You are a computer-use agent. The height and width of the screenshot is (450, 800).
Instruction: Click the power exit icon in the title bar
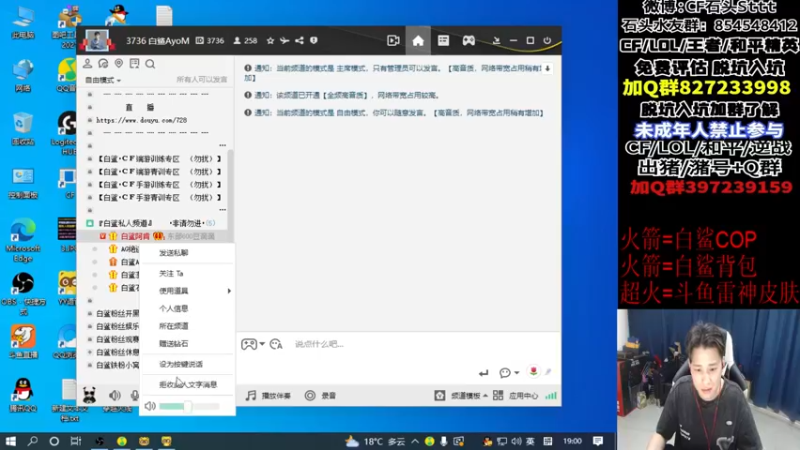tap(547, 41)
